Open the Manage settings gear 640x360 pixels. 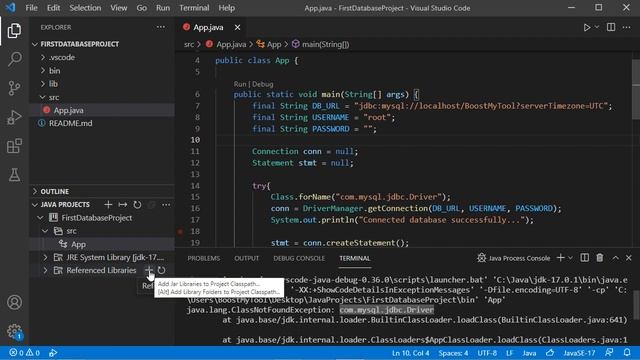[x=14, y=331]
